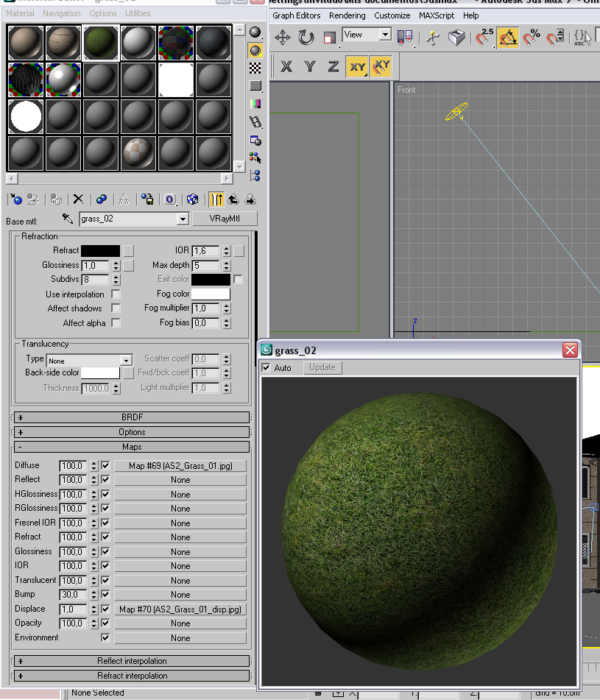Open the Navigation menu
600x700 pixels.
pos(62,13)
